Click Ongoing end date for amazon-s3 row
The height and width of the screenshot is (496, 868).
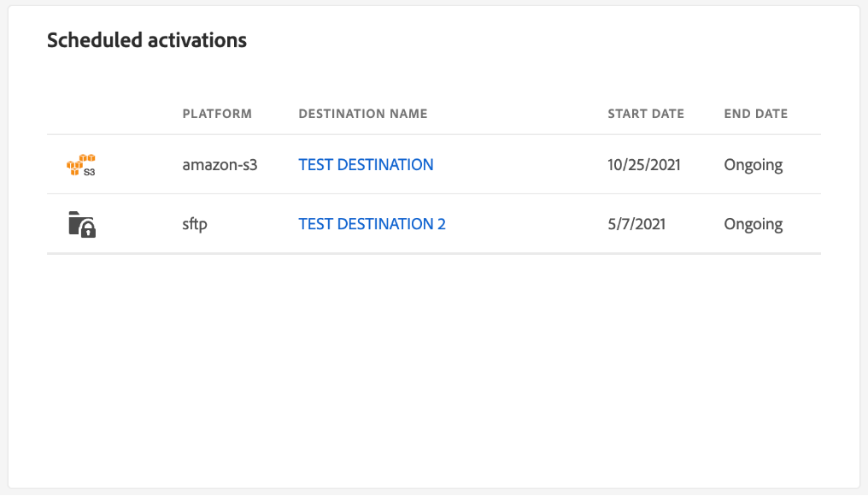coord(753,165)
